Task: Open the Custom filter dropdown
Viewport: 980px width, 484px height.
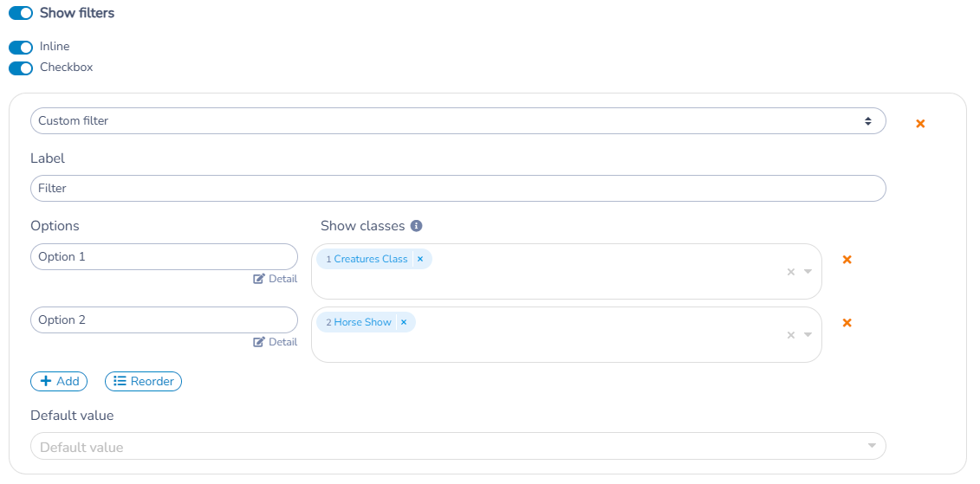Action: pos(458,121)
